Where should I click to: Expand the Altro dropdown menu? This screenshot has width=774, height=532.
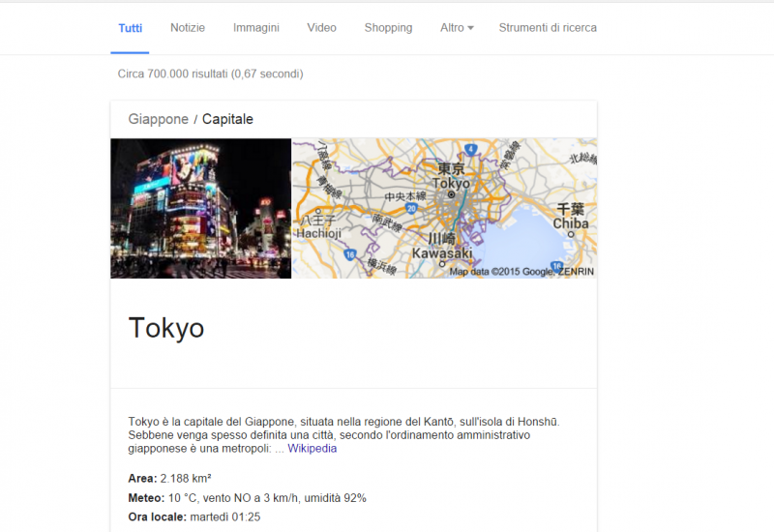[457, 28]
